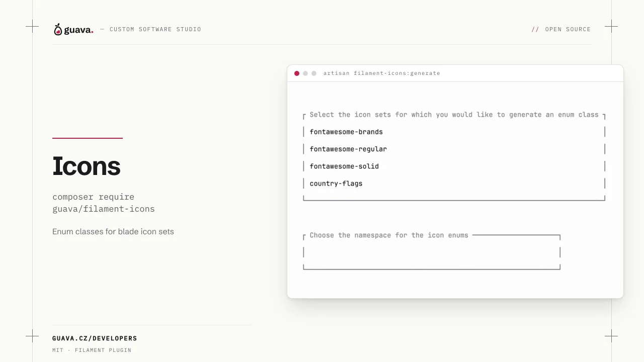
Task: Click the red close dot in terminal window
Action: (x=297, y=73)
